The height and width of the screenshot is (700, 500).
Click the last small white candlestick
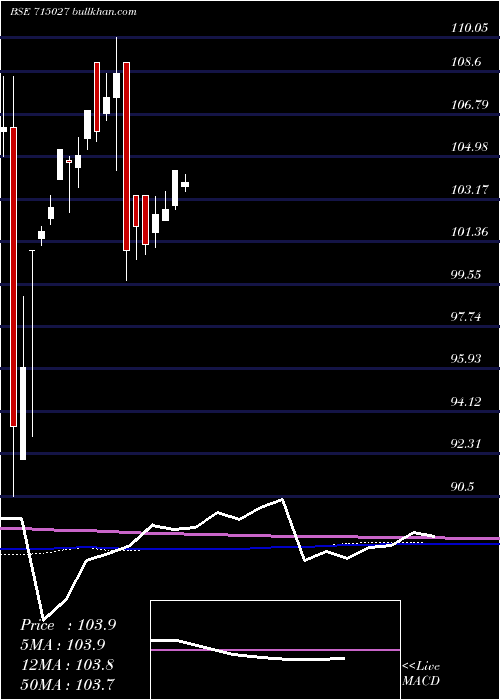pyautogui.click(x=185, y=184)
